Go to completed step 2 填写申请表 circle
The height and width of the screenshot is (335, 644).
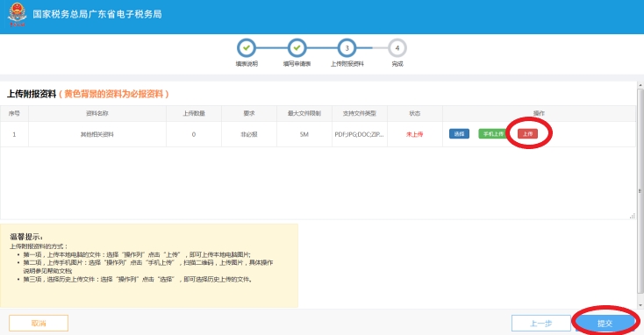click(x=297, y=48)
